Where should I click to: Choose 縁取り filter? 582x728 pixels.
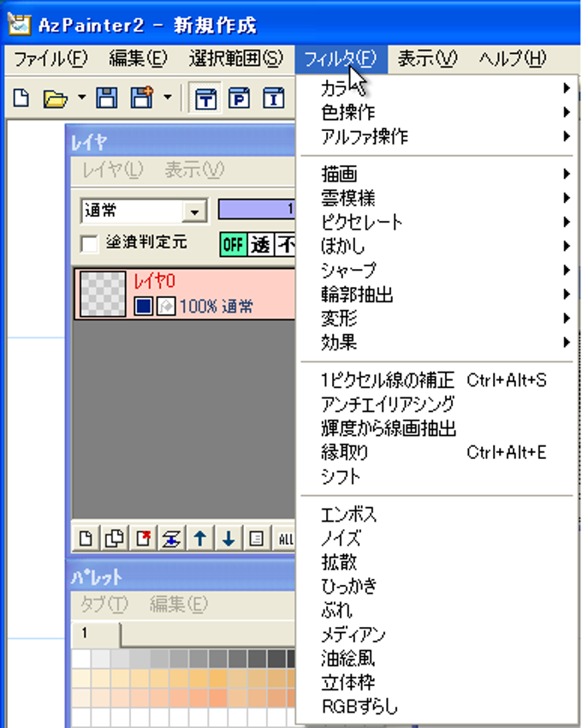(x=436, y=453)
